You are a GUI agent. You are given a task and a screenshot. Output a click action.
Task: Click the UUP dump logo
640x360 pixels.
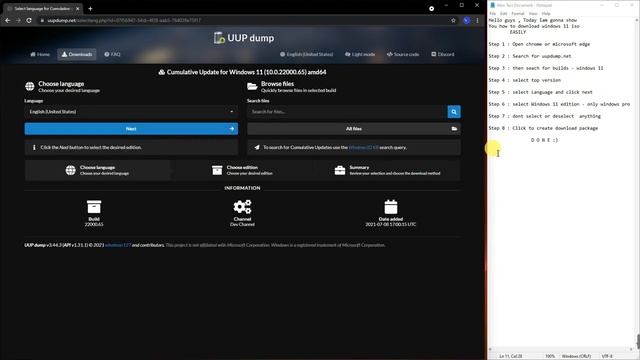[x=244, y=38]
